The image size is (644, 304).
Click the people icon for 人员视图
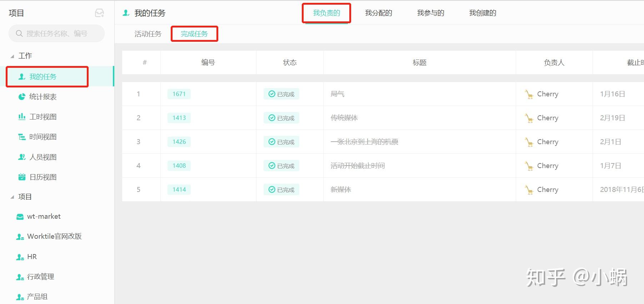(x=22, y=157)
